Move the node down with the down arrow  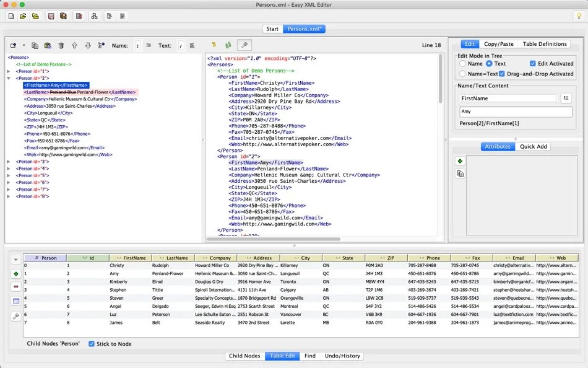pyautogui.click(x=88, y=45)
